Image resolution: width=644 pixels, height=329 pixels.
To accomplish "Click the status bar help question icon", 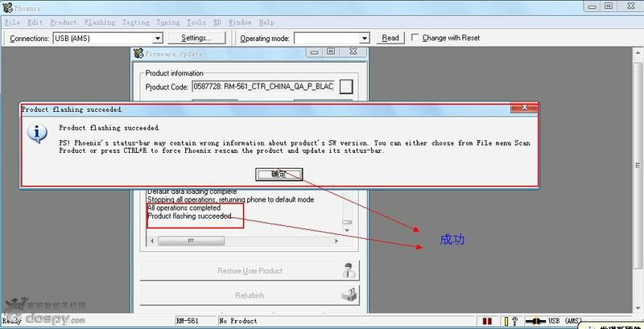I will click(514, 321).
